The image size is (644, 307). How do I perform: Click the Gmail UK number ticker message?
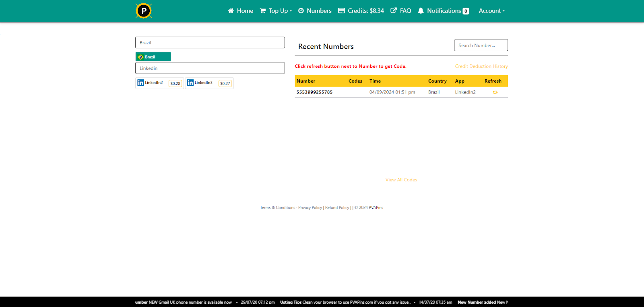click(x=184, y=302)
